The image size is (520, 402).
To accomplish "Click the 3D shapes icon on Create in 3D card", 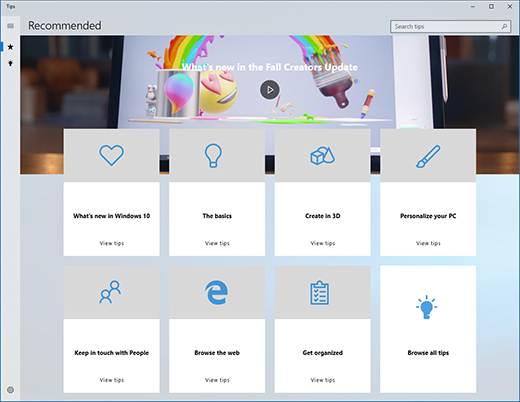I will click(322, 156).
